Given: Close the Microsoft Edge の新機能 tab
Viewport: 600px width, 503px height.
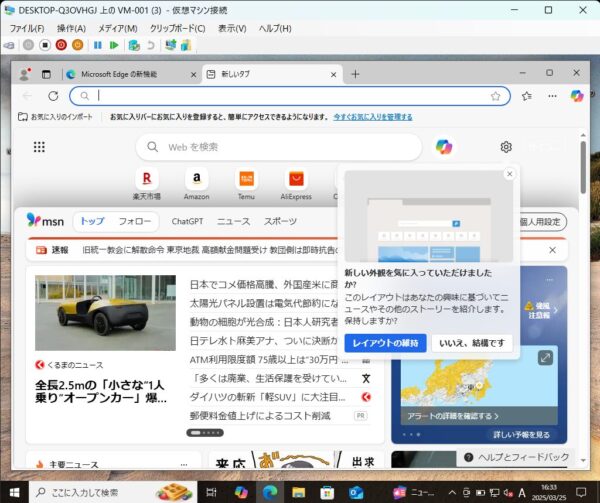Looking at the screenshot, I should tap(194, 75).
